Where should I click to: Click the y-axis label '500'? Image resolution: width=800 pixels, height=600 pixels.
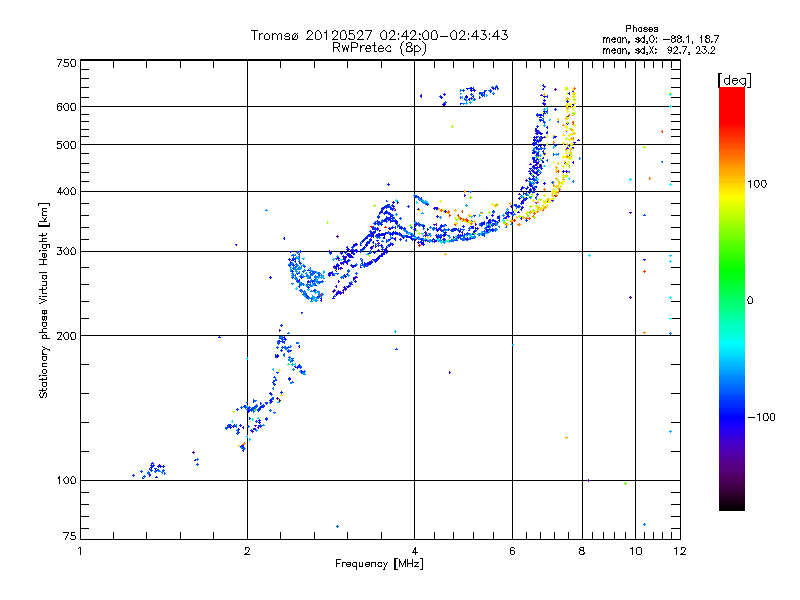(66, 145)
